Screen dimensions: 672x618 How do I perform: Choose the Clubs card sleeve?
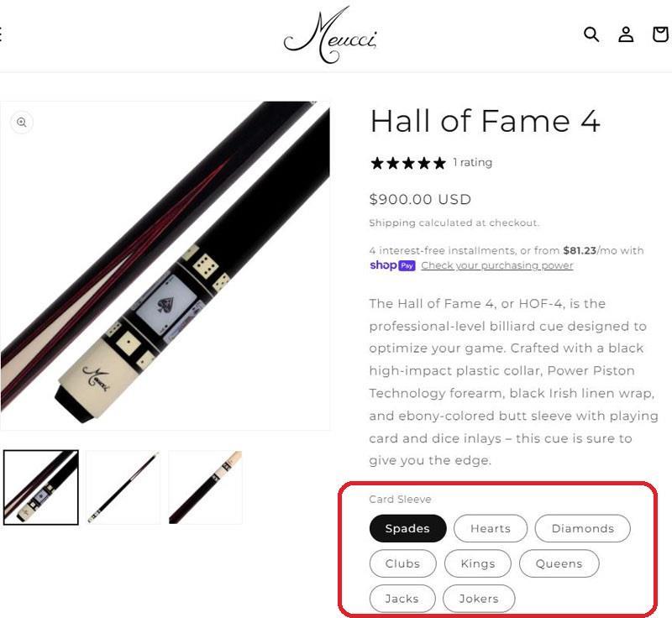click(402, 563)
